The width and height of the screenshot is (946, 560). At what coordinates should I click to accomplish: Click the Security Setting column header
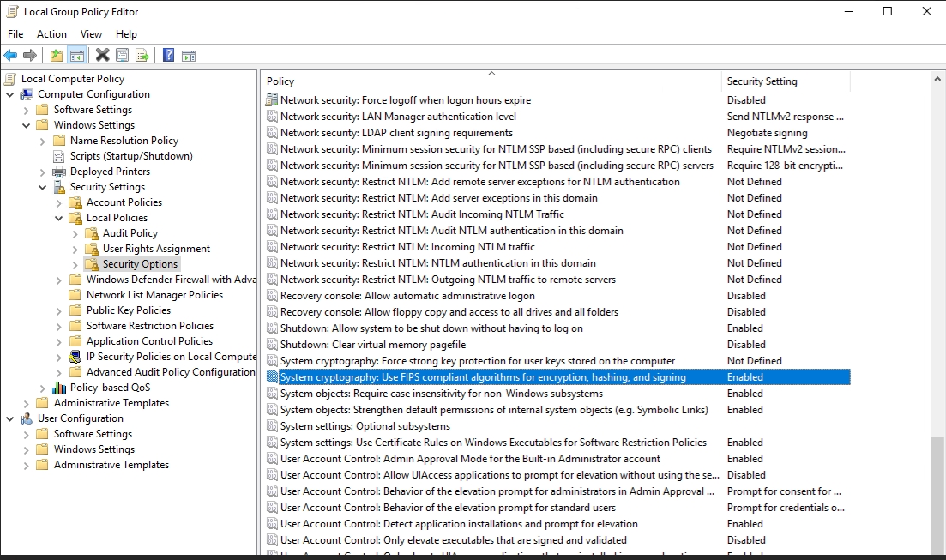(784, 81)
